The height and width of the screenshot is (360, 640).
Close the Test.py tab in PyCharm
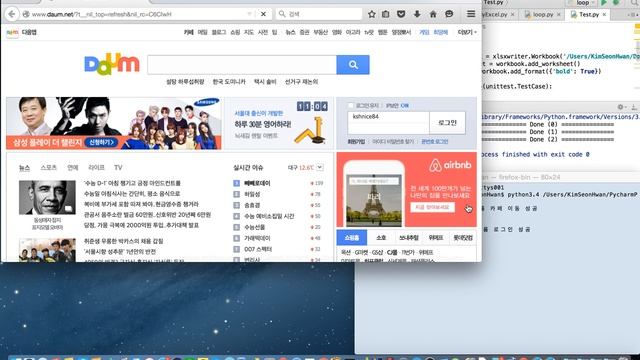coord(604,14)
